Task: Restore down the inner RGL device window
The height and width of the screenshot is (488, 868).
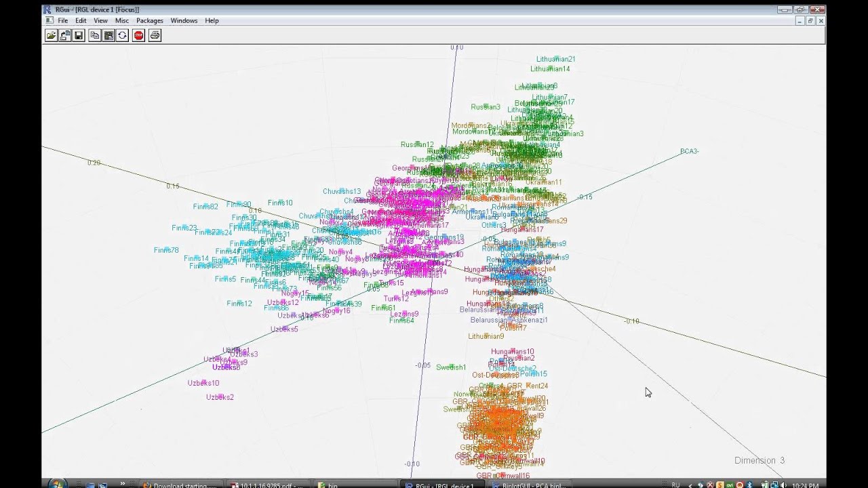Action: (x=810, y=21)
